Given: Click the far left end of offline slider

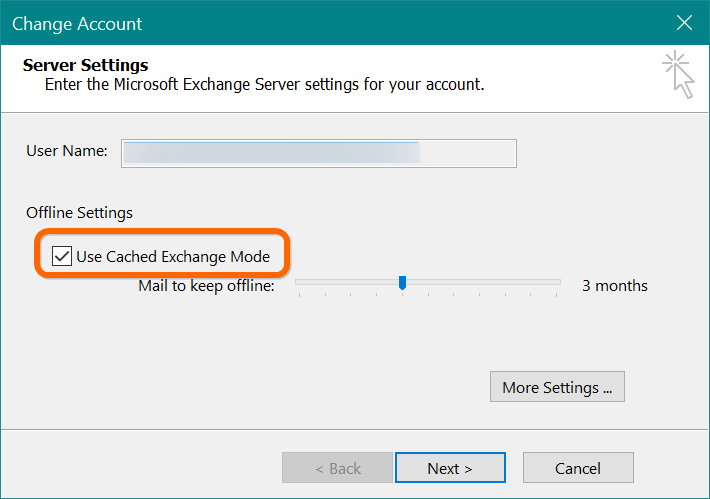Looking at the screenshot, I should (x=298, y=284).
